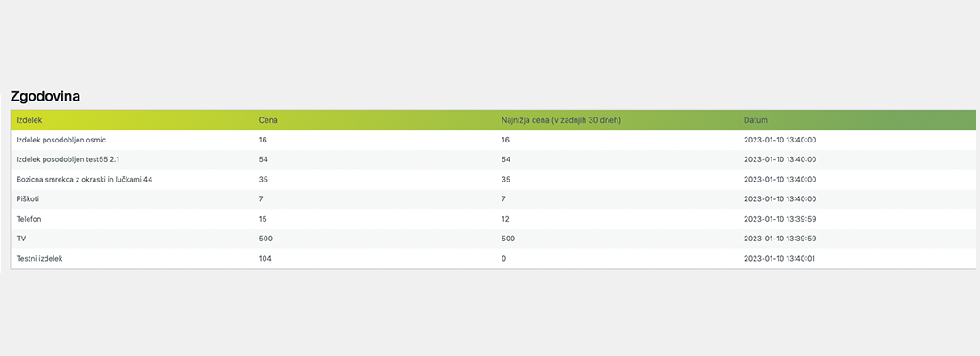
Task: Click the Datum column header
Action: (755, 120)
